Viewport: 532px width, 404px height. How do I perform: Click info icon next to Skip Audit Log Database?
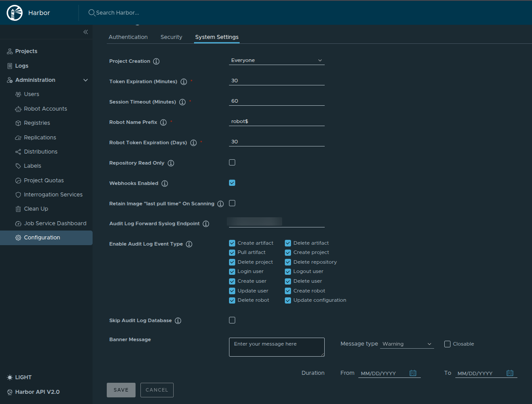click(x=178, y=321)
